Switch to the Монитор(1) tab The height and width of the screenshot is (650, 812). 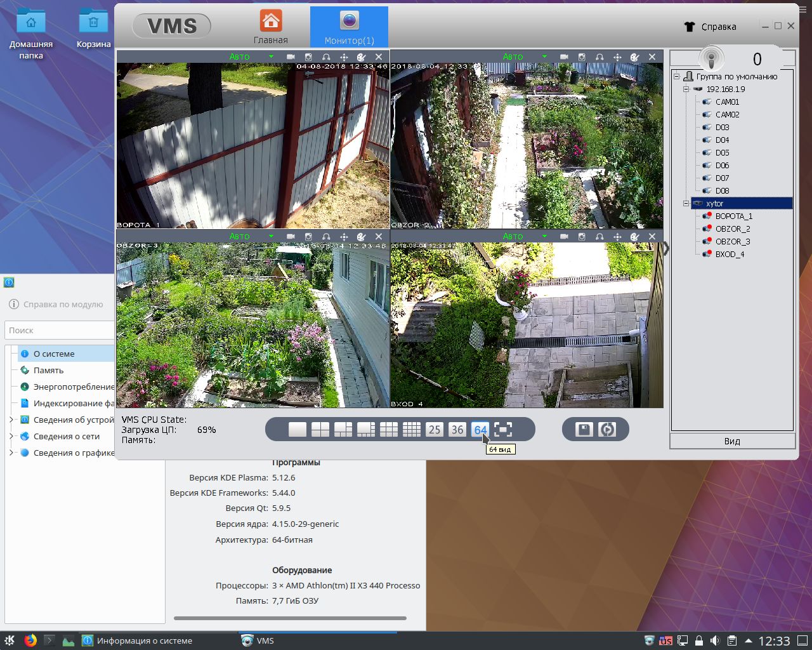349,27
